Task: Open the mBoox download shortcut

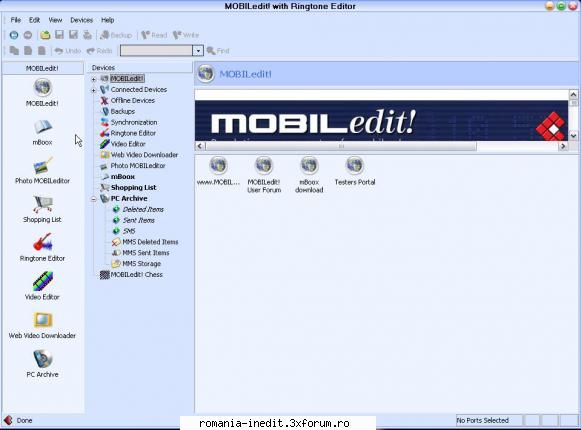Action: pyautogui.click(x=309, y=175)
